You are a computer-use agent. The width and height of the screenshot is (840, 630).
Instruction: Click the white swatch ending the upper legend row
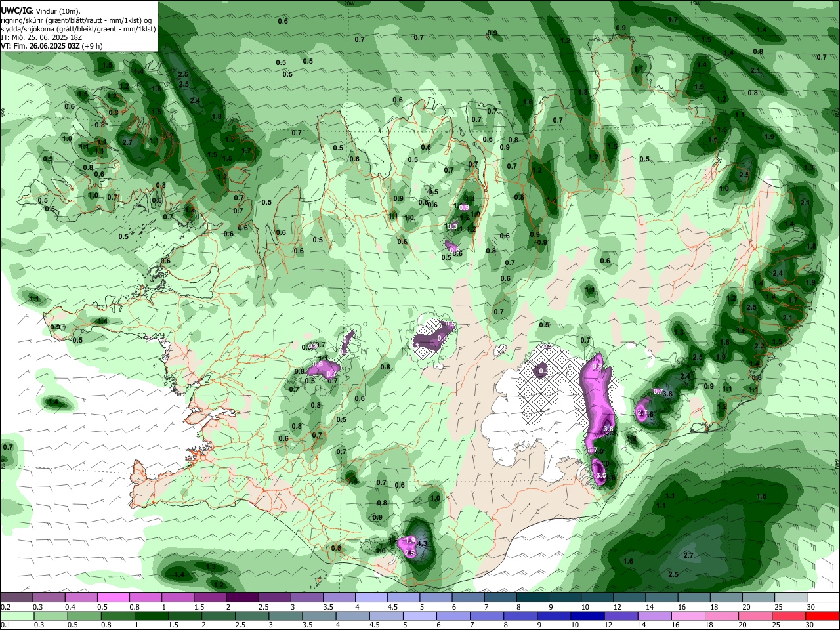click(823, 598)
